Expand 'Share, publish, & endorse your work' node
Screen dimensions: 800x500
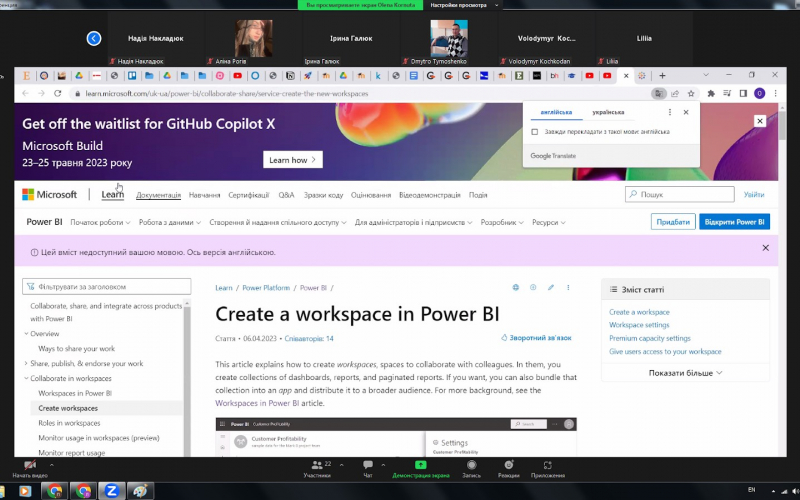coord(26,363)
